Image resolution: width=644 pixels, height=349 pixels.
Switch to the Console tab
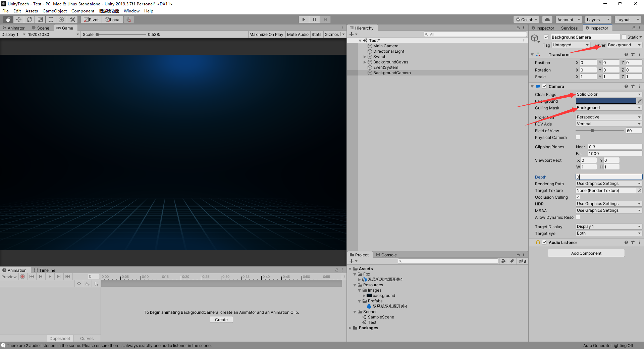[386, 255]
